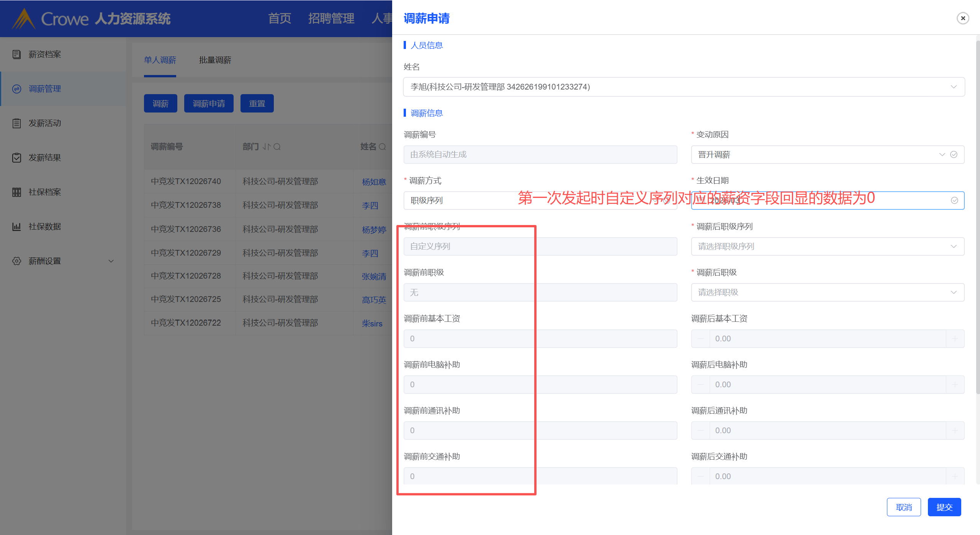Open the 调薪后职级序列 dropdown
The width and height of the screenshot is (980, 535).
[827, 246]
